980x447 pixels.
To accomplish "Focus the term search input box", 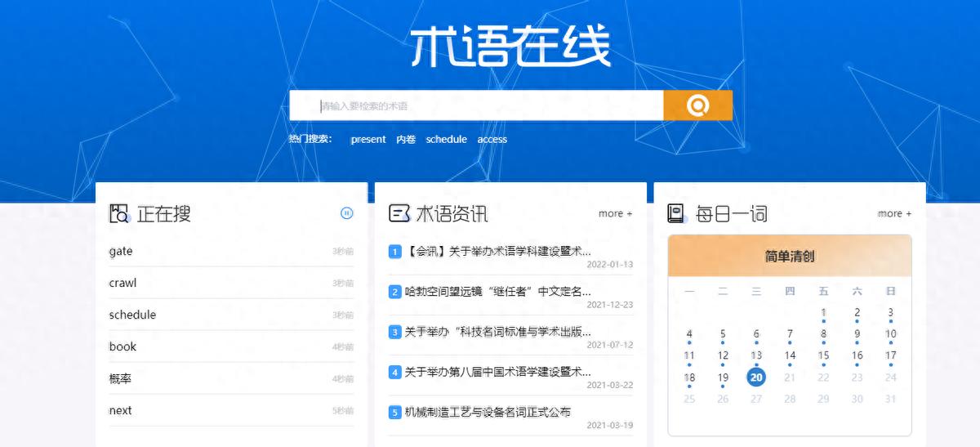I will pos(476,105).
